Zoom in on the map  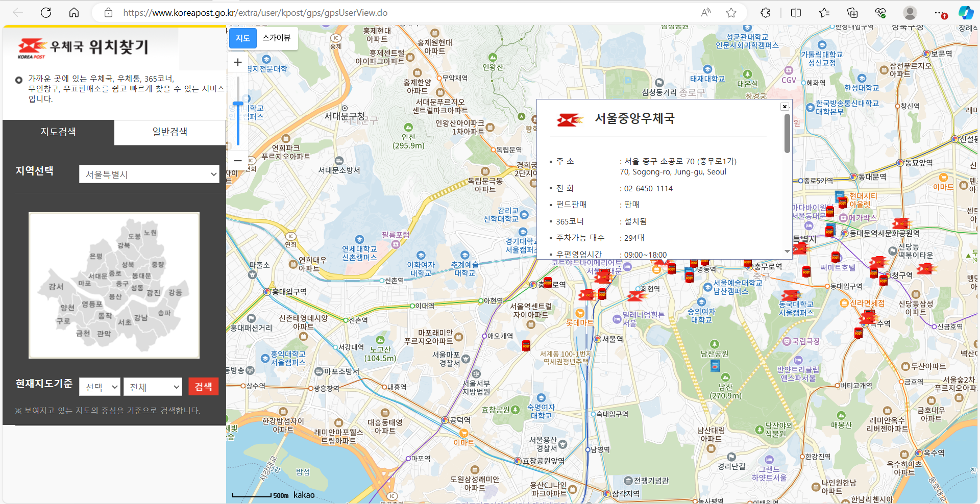pyautogui.click(x=238, y=62)
